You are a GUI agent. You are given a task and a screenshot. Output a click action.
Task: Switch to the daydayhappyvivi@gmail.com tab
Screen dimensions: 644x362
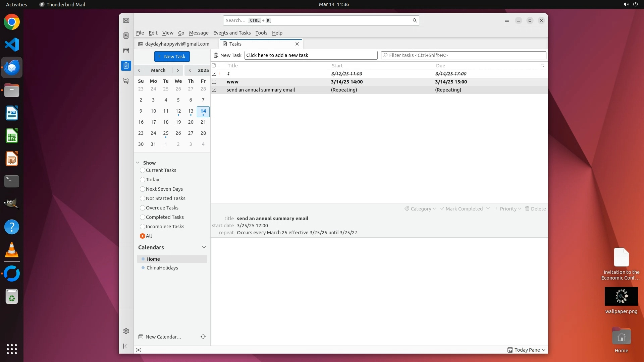(x=177, y=44)
